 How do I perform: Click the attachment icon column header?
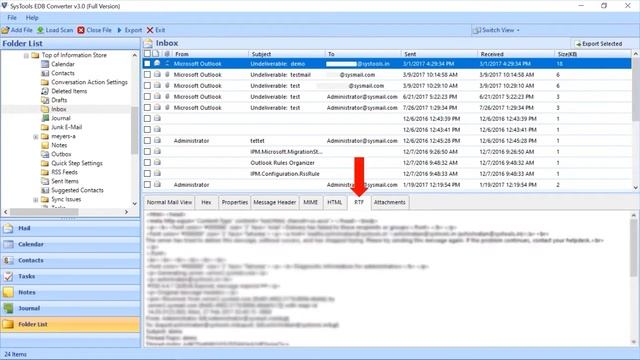(167, 54)
